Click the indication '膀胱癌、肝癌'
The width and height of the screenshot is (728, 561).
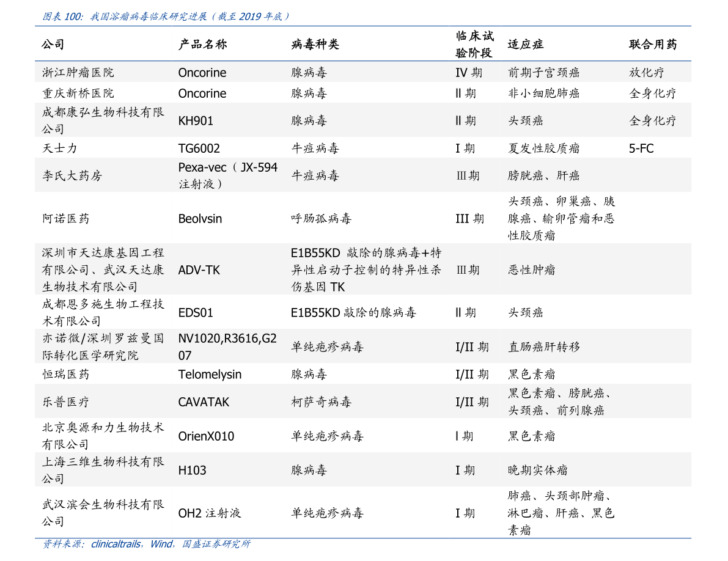pyautogui.click(x=543, y=175)
